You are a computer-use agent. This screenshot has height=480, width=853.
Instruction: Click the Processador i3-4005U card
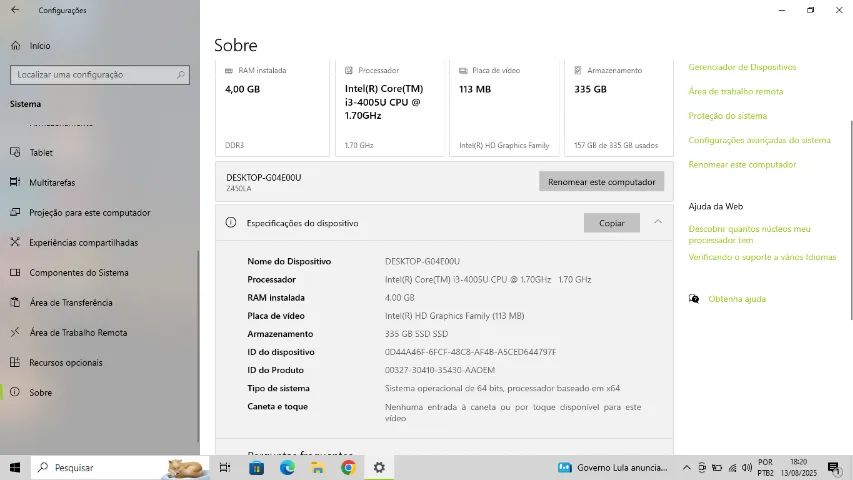tap(390, 108)
